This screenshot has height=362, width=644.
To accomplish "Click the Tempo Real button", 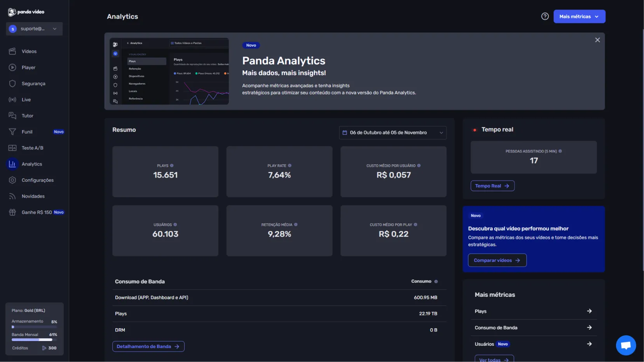I will pyautogui.click(x=492, y=186).
